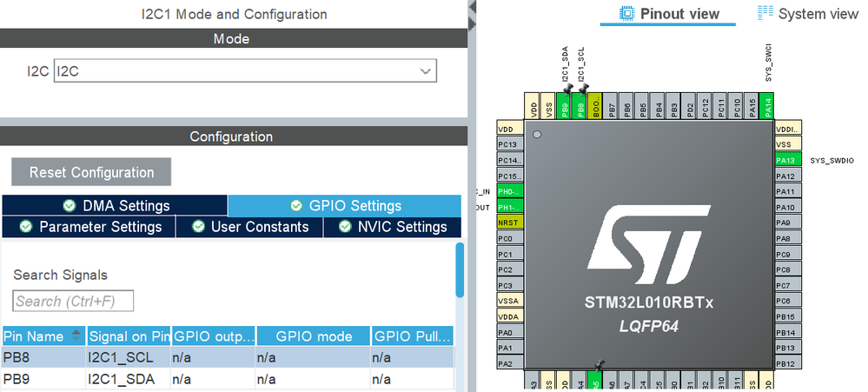Click the PC7 pin on the chip
This screenshot has height=392, width=868.
tap(788, 285)
